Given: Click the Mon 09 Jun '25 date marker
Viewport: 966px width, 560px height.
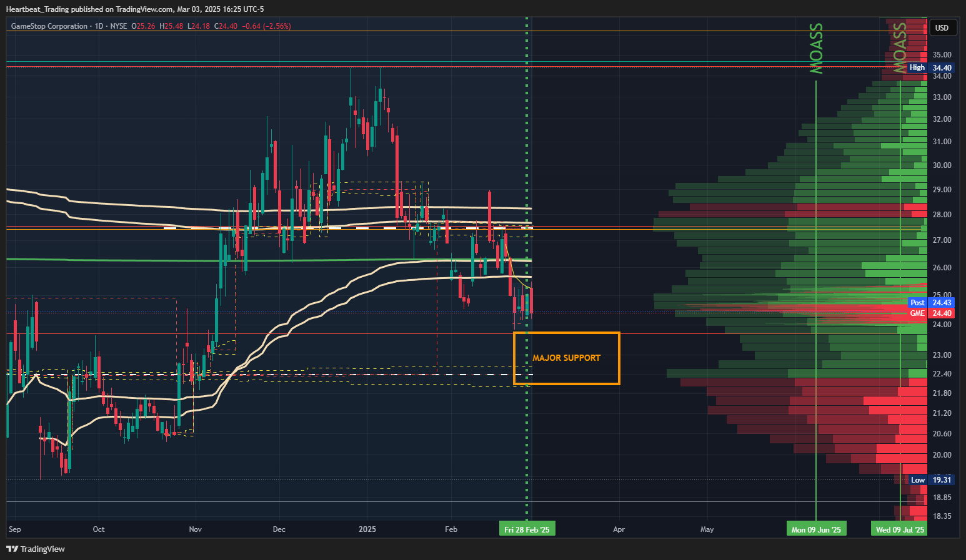Looking at the screenshot, I should 816,529.
